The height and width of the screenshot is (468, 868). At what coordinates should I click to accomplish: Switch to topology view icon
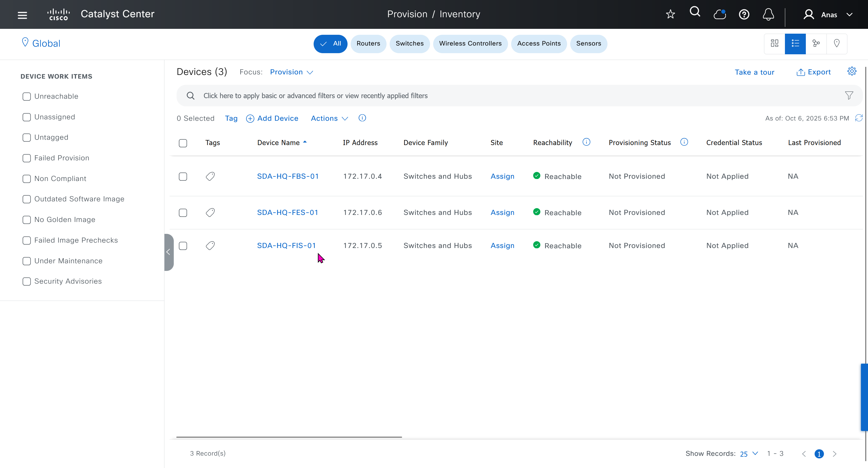point(816,44)
